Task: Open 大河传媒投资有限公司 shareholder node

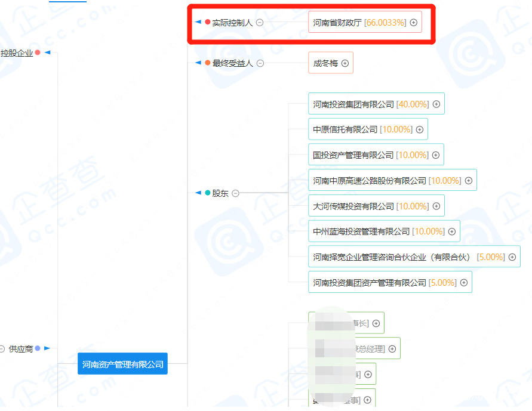Action: point(376,206)
